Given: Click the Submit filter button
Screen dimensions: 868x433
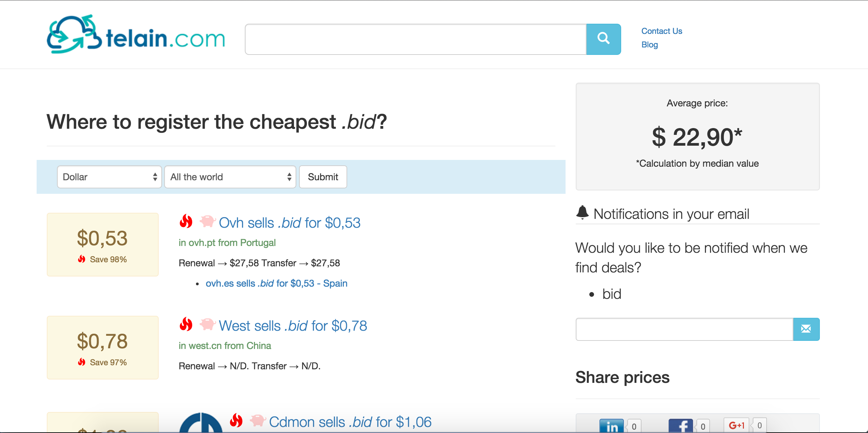Looking at the screenshot, I should [323, 177].
